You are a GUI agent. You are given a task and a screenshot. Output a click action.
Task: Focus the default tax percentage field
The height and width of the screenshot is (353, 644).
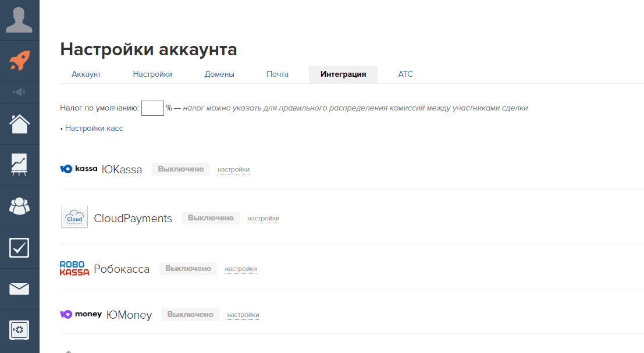153,108
